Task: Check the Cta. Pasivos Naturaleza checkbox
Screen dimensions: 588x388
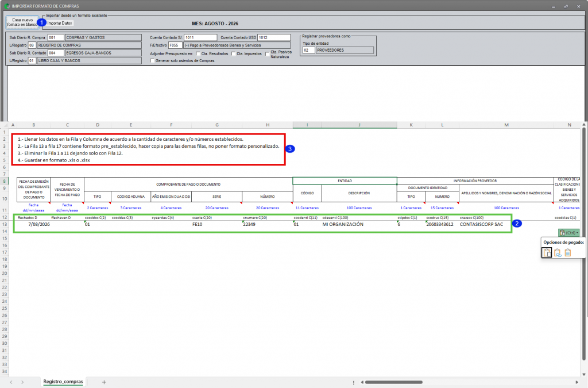Action: tap(267, 54)
